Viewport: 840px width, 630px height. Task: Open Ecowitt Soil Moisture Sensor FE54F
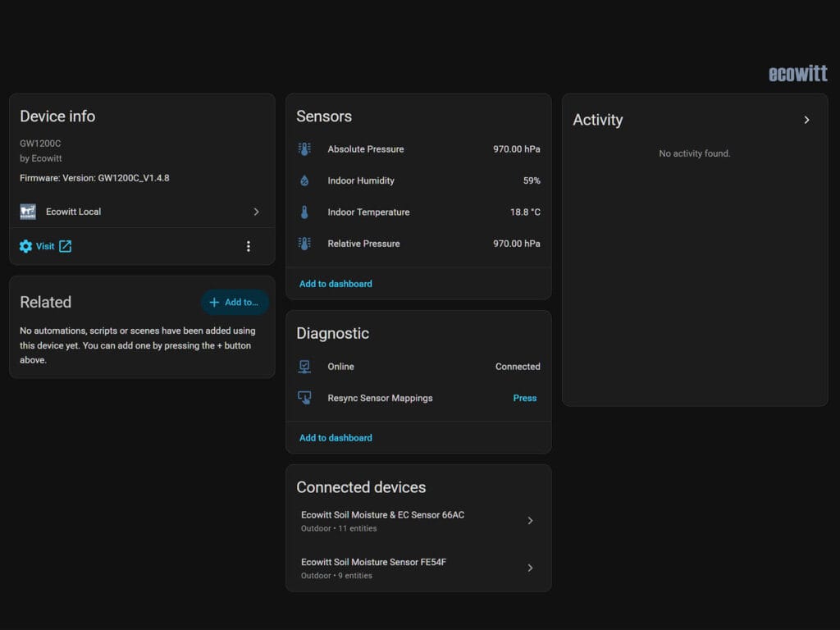pos(418,568)
